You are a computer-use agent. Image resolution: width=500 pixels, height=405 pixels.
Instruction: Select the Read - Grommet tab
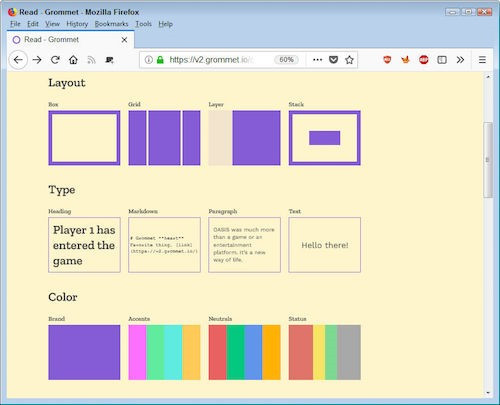pos(70,40)
